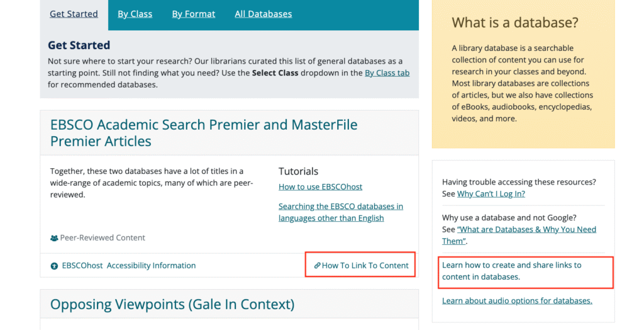Click the Peer-Reviewed Content people icon
Viewport: 644px width, 330px height.
click(x=54, y=238)
